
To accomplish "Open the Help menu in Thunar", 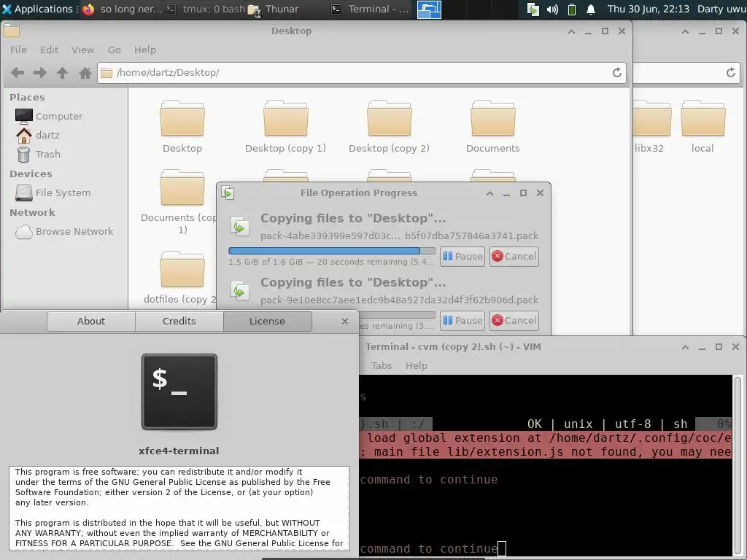I will coord(145,50).
